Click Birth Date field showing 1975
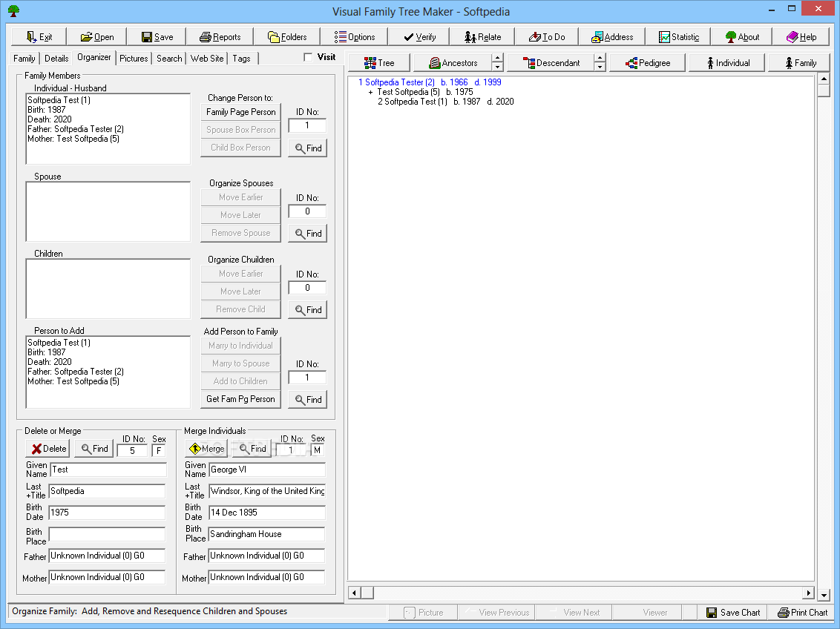 click(x=107, y=513)
